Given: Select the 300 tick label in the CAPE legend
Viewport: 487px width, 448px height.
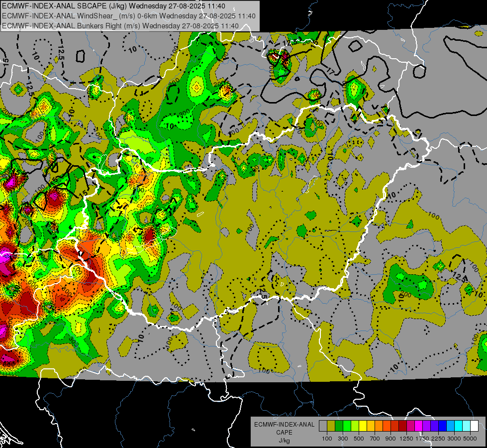Looking at the screenshot, I should point(343,439).
